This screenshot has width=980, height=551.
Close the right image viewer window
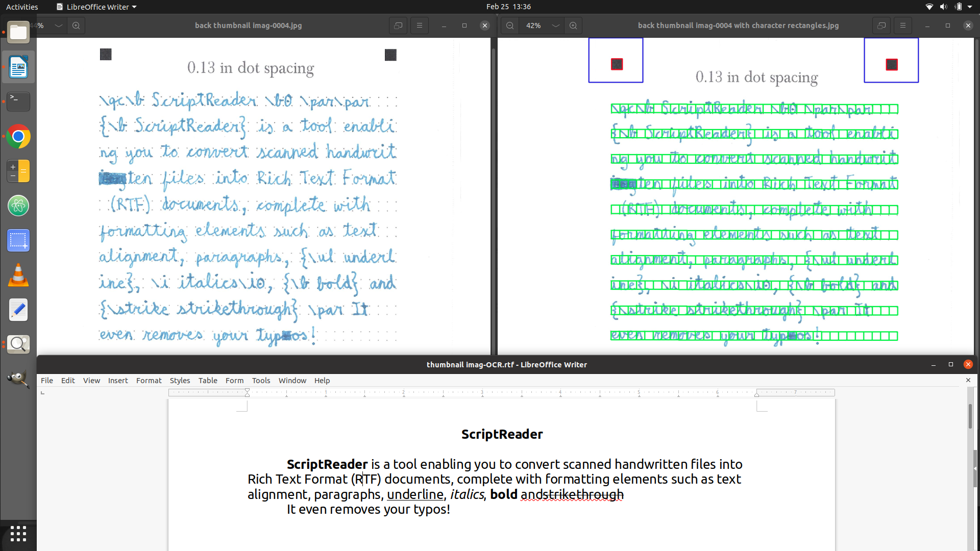pos(968,26)
